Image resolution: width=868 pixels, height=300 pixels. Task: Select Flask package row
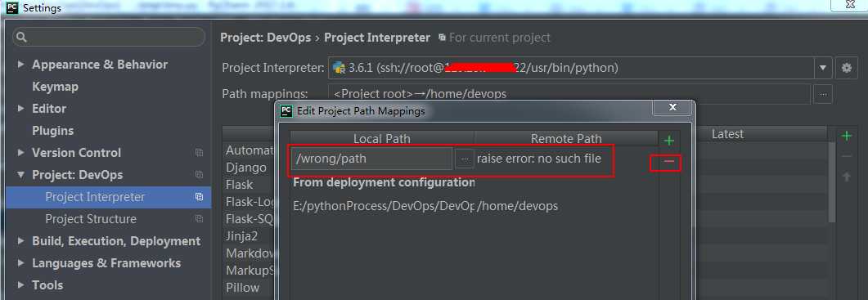239,184
